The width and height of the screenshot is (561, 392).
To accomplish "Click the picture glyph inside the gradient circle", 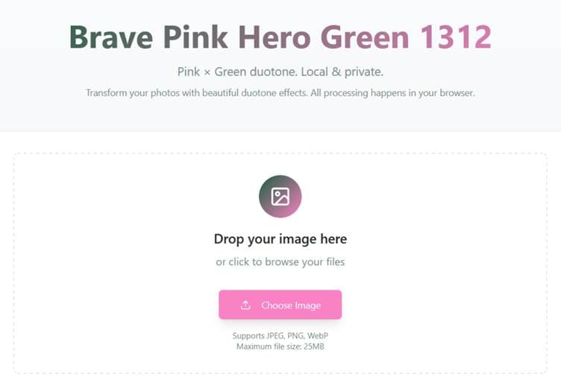I will point(280,196).
